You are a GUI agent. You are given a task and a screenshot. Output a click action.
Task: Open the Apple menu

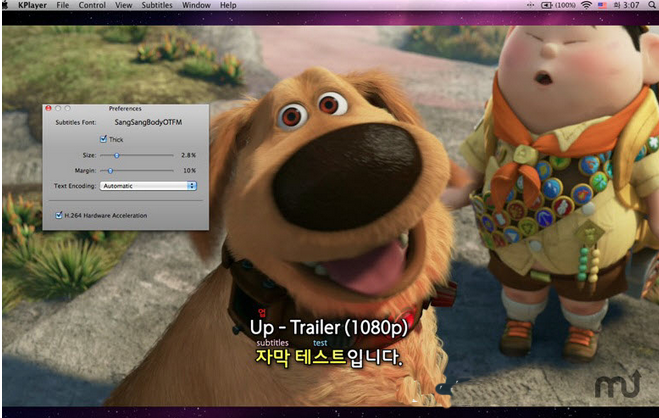point(4,5)
